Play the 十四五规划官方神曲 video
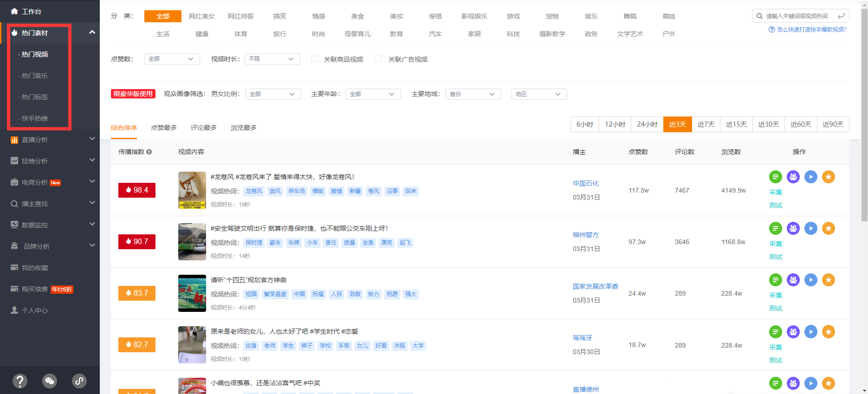Viewport: 868px width, 394px height. 811,280
